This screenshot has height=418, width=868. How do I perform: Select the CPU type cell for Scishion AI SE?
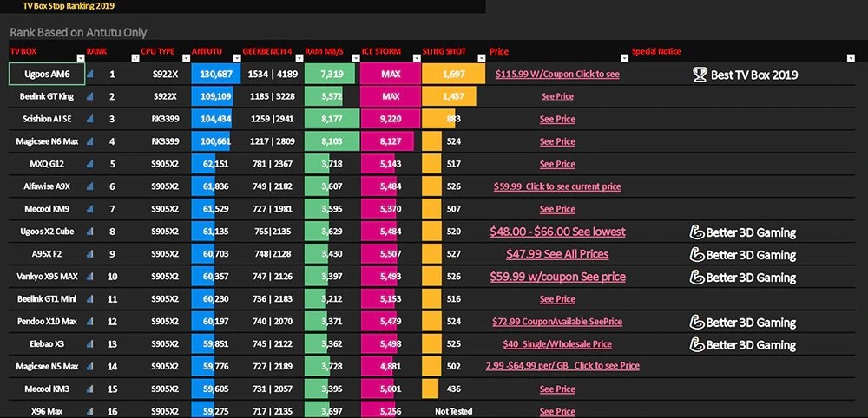click(165, 119)
